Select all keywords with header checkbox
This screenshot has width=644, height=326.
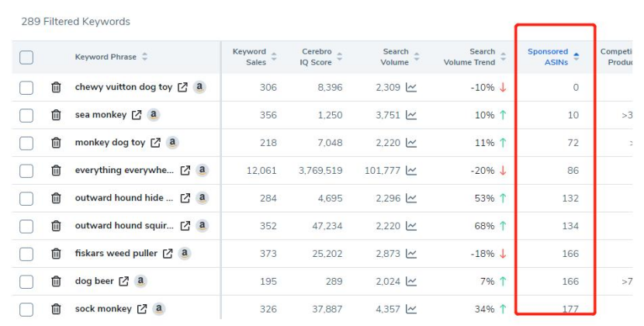26,57
